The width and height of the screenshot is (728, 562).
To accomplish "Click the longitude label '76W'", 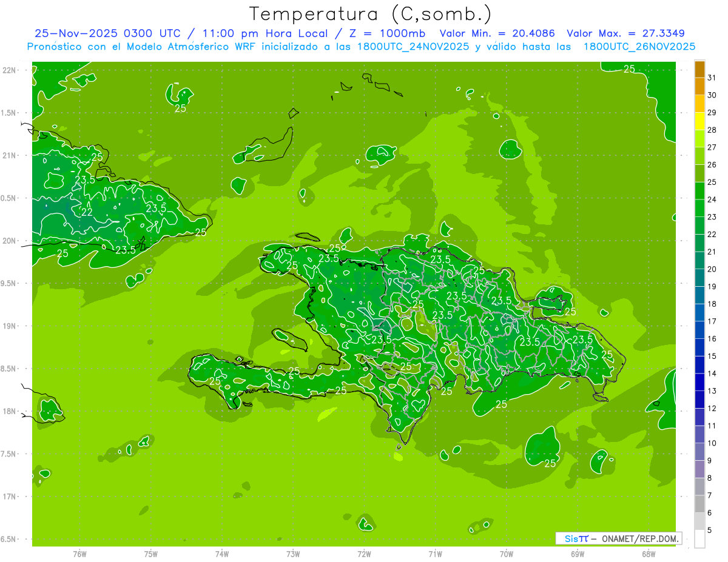I will pos(79,554).
